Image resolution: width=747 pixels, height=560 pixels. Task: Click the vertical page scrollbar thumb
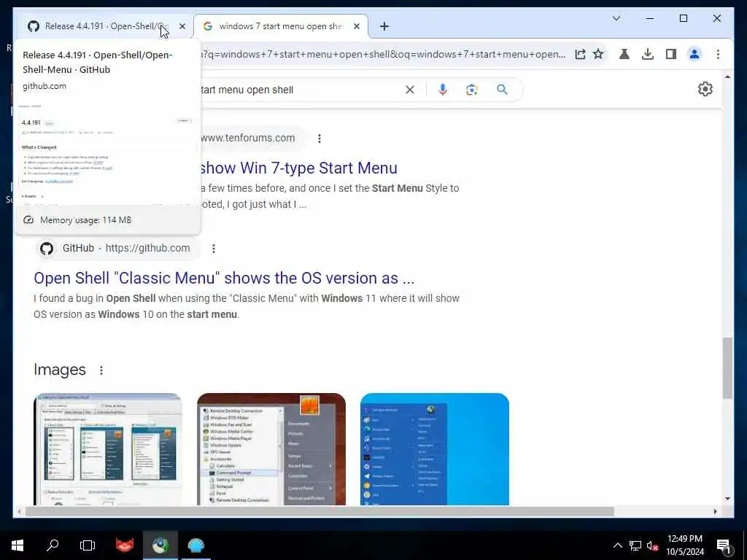(x=727, y=367)
